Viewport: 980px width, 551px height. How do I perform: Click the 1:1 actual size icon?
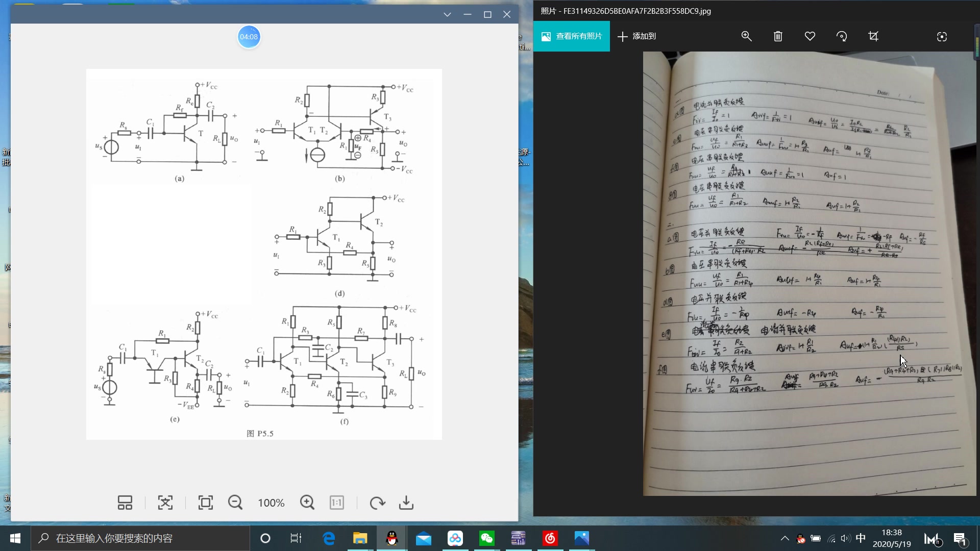pos(337,503)
